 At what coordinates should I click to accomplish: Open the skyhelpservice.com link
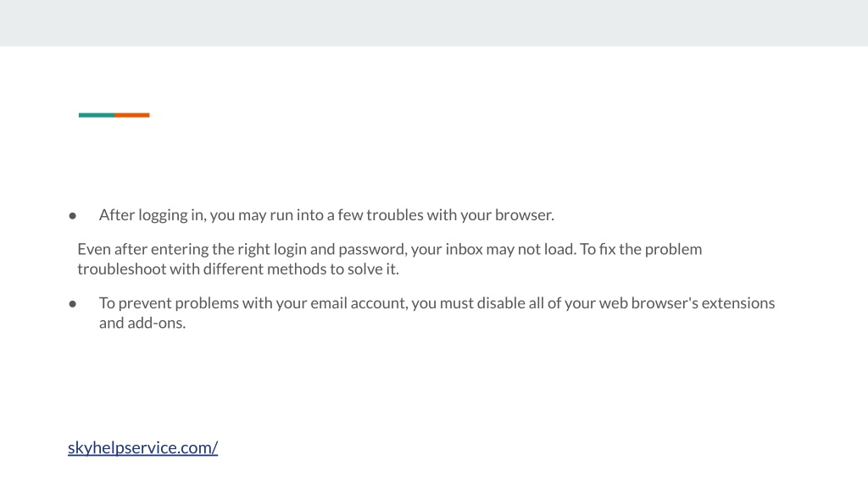pyautogui.click(x=142, y=447)
